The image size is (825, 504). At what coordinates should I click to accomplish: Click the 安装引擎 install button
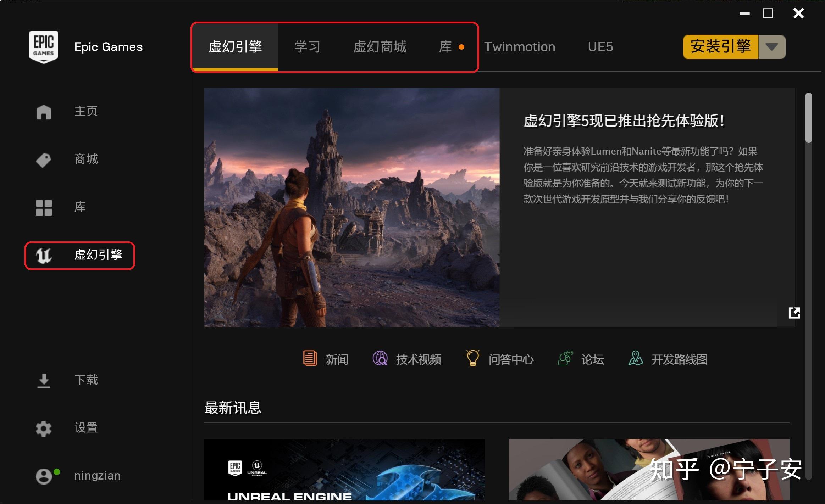click(x=720, y=46)
